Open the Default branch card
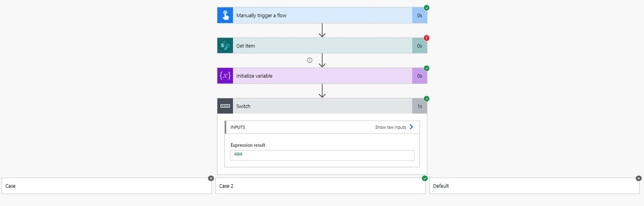 tap(534, 186)
